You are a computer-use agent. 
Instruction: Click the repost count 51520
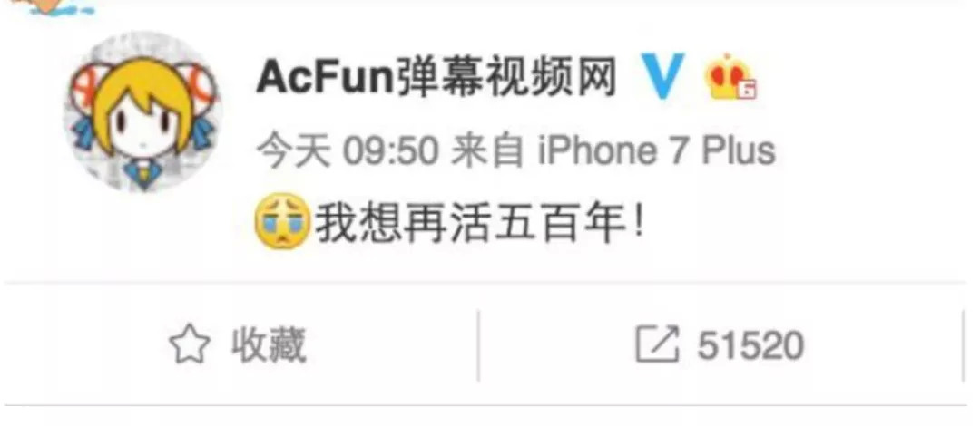(x=750, y=345)
